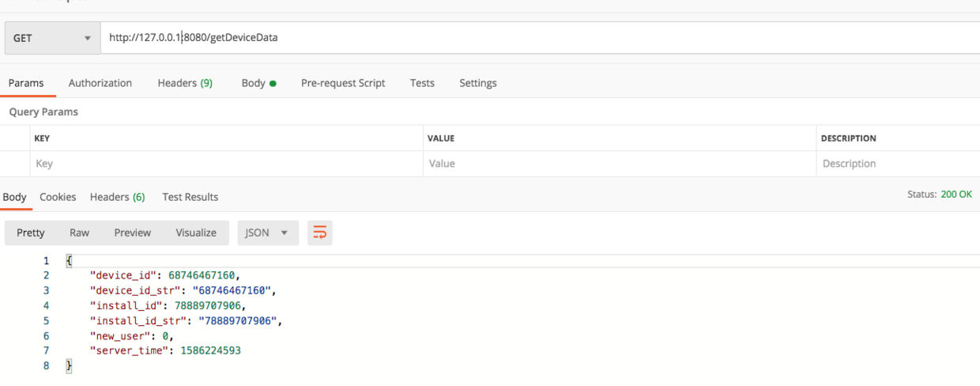Viewport: 980px width, 386px height.
Task: Toggle the wrap lines icon
Action: [x=320, y=233]
